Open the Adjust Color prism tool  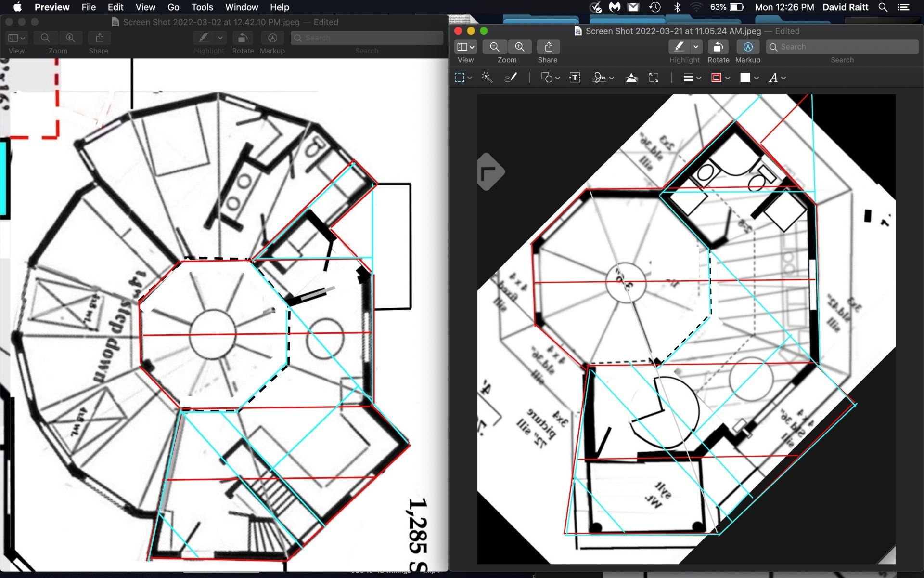(631, 78)
